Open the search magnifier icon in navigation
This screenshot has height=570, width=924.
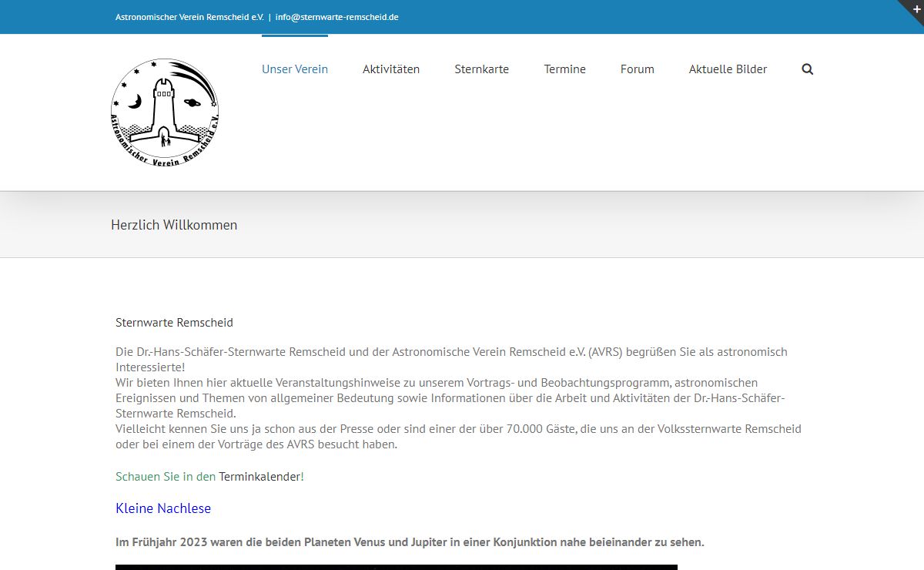807,69
